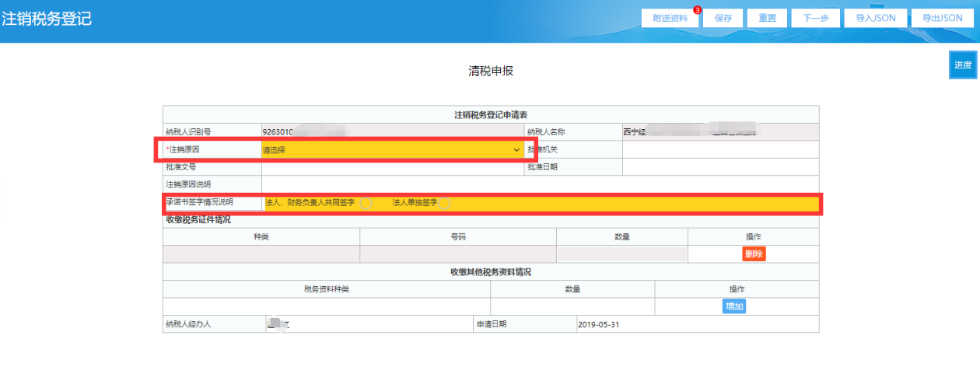This screenshot has width=980, height=381.
Task: Click the 种类 cell in 收缴税务证件 row
Action: click(261, 254)
